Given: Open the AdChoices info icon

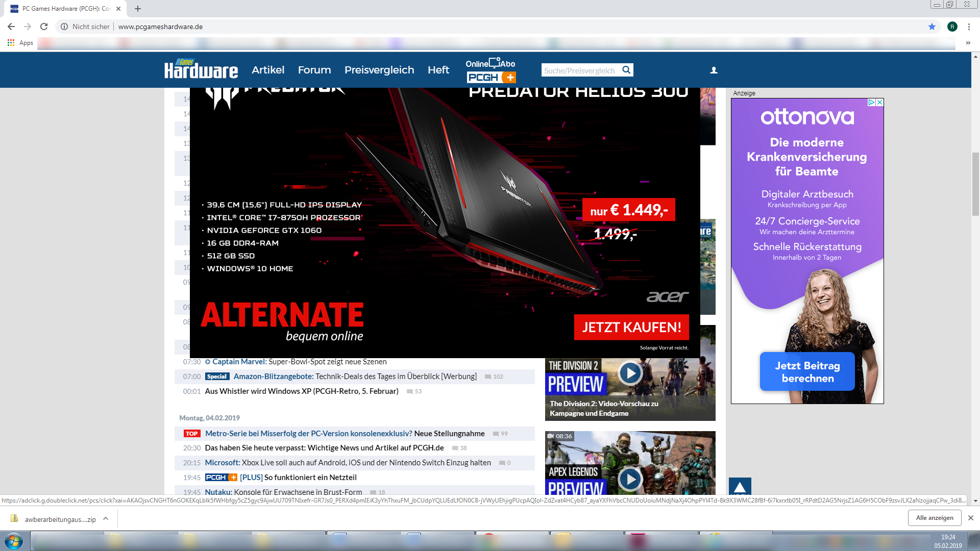Looking at the screenshot, I should pos(872,103).
